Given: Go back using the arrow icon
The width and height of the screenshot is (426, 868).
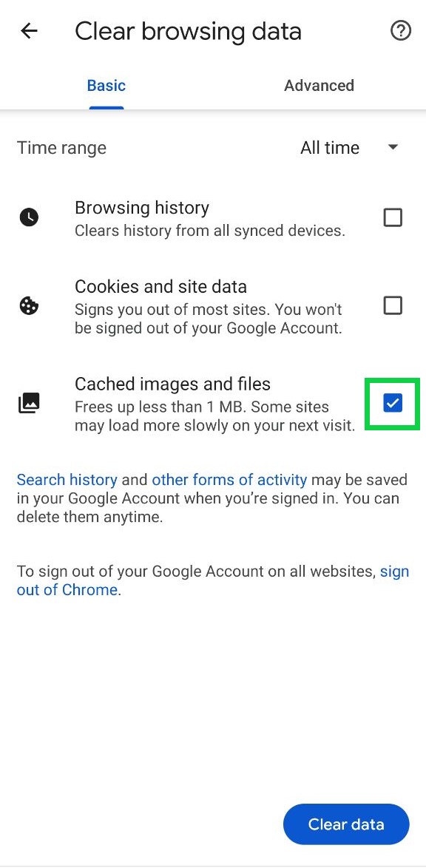Looking at the screenshot, I should (29, 31).
